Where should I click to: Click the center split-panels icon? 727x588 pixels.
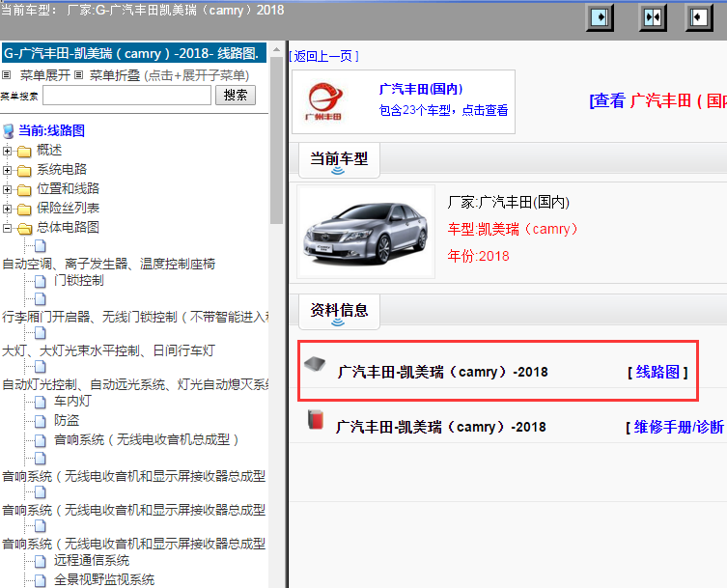pos(653,17)
